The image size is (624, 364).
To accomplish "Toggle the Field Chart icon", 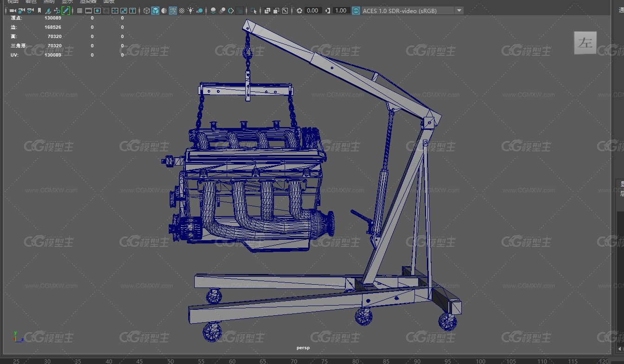I will point(115,10).
